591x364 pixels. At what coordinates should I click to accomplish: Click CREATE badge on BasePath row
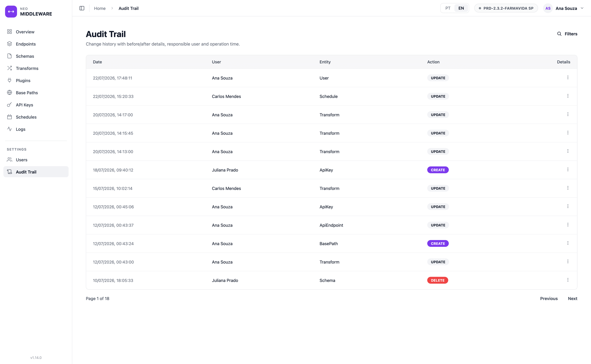pos(438,243)
